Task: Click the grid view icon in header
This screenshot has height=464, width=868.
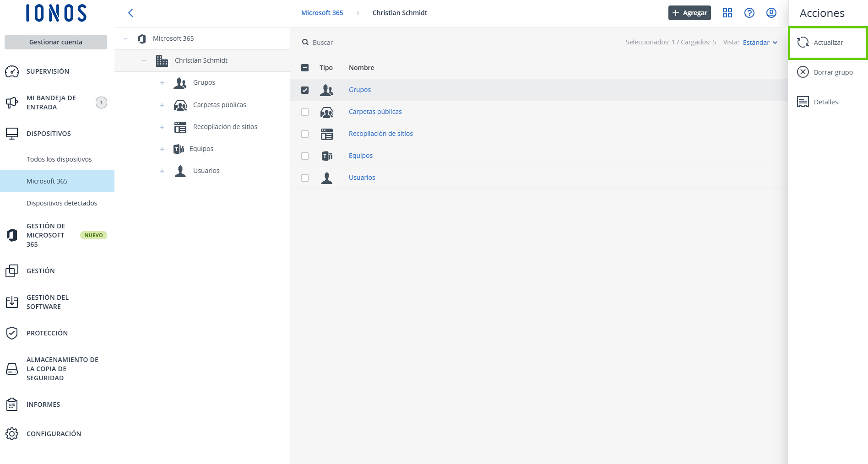Action: (727, 13)
